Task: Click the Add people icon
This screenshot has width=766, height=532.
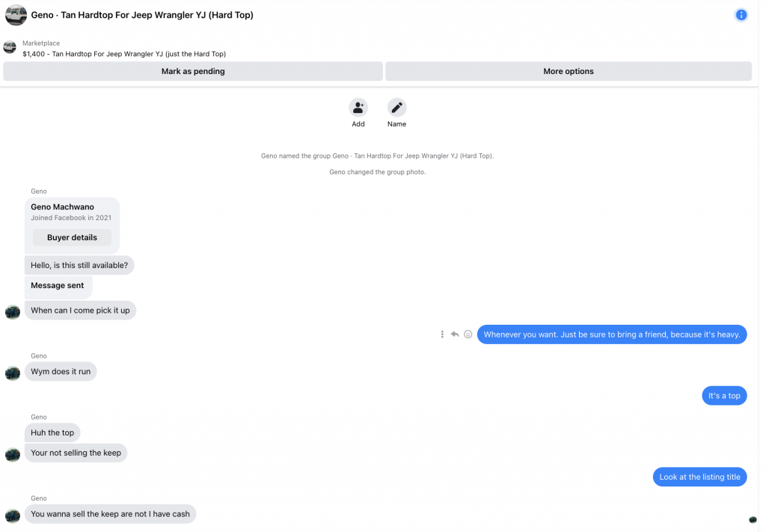Action: 358,107
